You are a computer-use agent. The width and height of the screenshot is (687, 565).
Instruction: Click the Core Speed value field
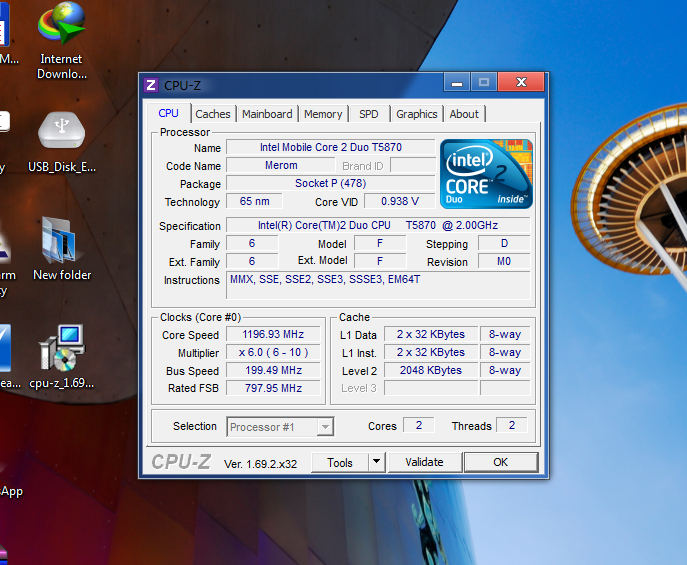[x=272, y=335]
